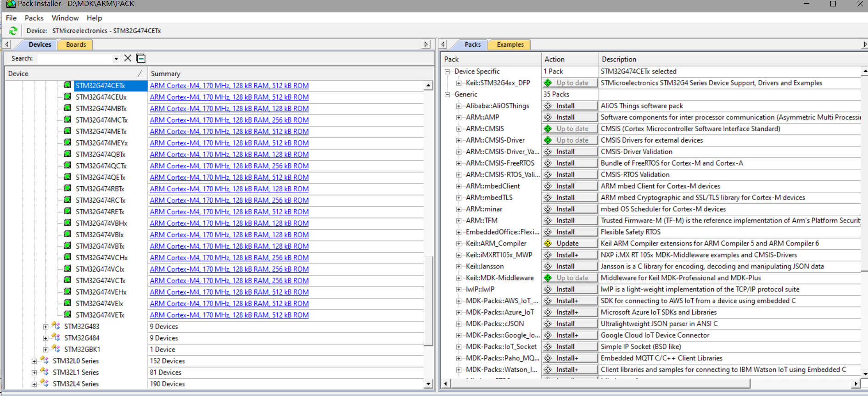Expand the STM32G484 family node
This screenshot has height=396, width=868.
[x=45, y=338]
